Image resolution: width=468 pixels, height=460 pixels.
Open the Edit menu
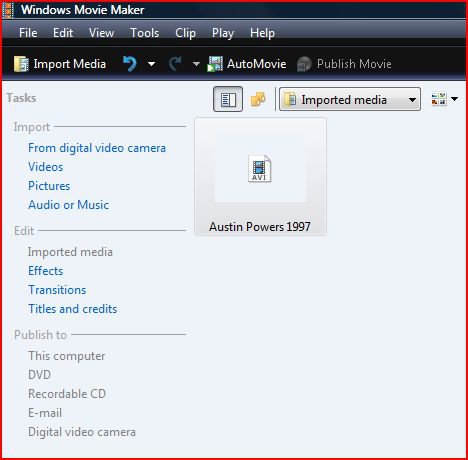[63, 33]
